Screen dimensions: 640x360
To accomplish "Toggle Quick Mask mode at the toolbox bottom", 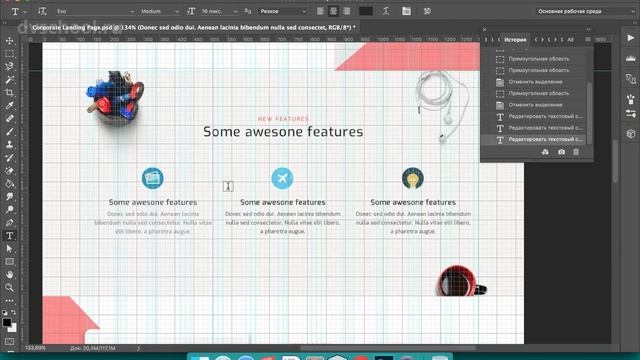I will pyautogui.click(x=9, y=341).
